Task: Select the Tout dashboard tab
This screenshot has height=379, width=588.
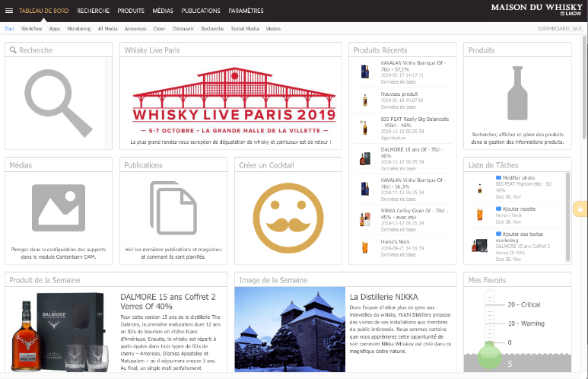Action: [x=9, y=28]
